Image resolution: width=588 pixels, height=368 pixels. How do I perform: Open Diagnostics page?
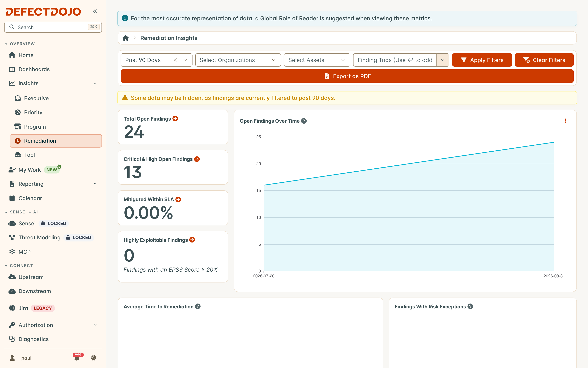click(53, 339)
